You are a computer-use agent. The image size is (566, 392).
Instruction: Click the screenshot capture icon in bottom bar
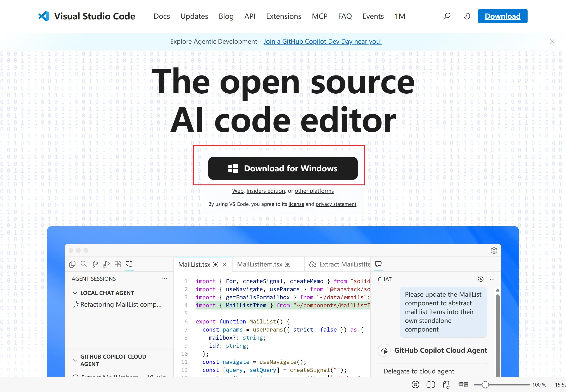[415, 385]
